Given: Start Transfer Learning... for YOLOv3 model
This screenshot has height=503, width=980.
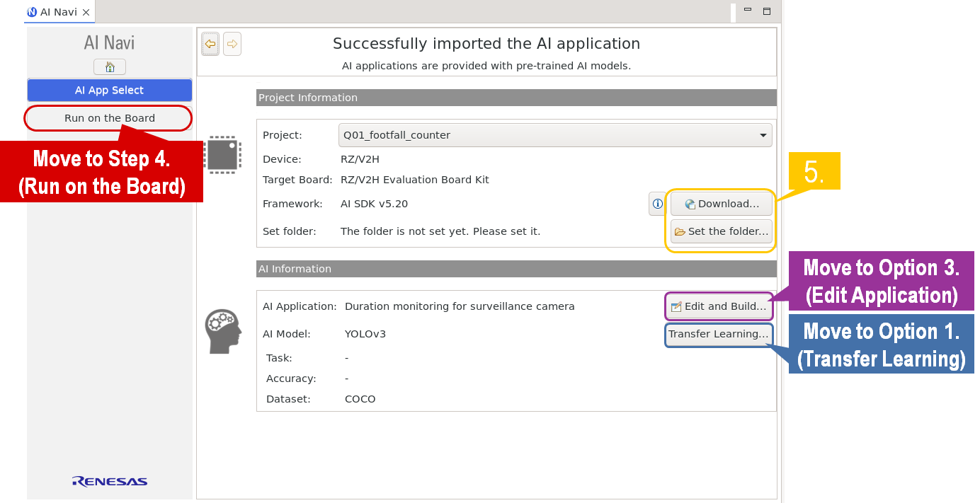Looking at the screenshot, I should point(718,334).
